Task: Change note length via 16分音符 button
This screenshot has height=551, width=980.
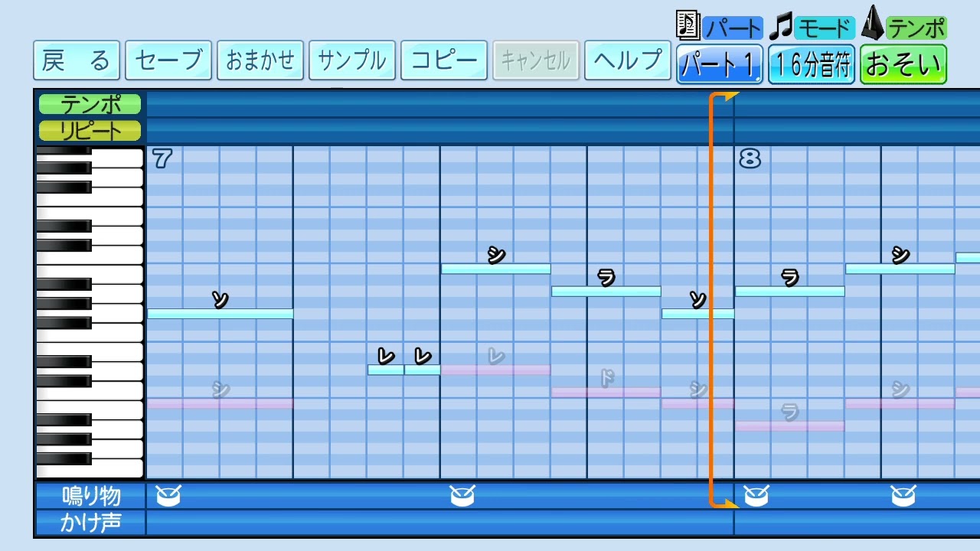Action: tap(812, 64)
